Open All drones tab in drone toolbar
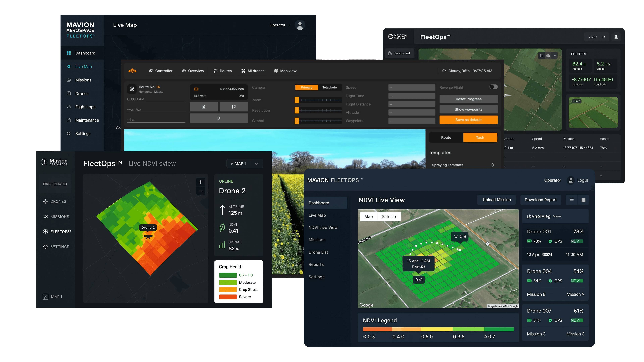The width and height of the screenshot is (644, 362). (253, 71)
